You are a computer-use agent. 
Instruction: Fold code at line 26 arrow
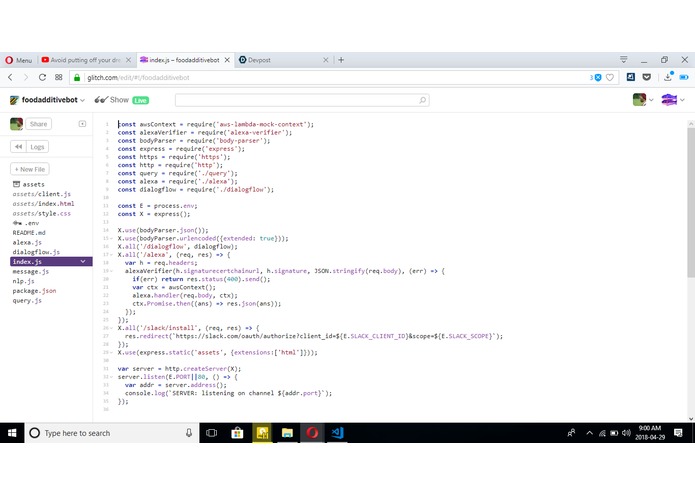111,328
